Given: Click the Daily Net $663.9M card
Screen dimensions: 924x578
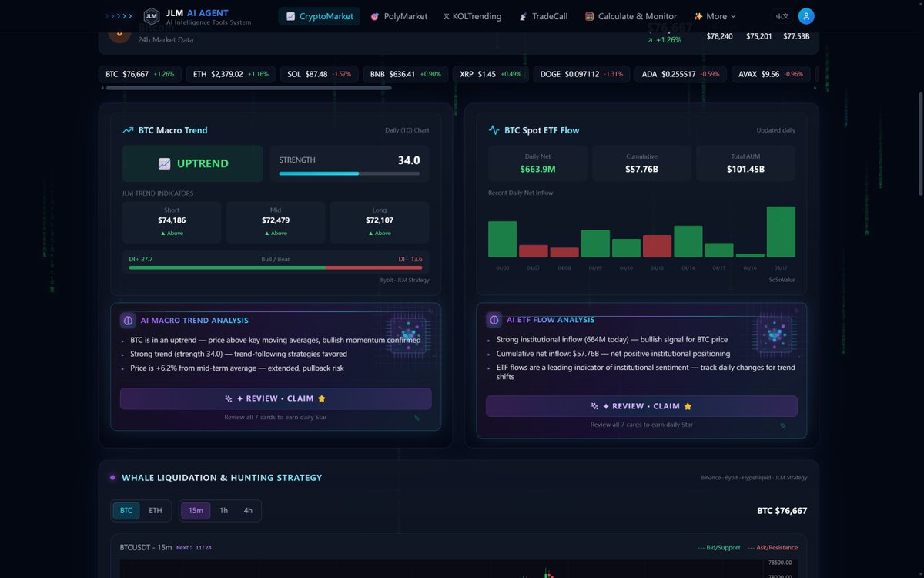Looking at the screenshot, I should 537,163.
